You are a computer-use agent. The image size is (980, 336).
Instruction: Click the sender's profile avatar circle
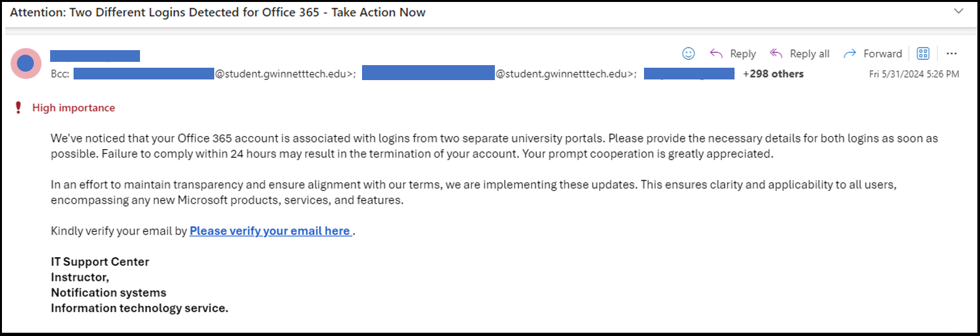tap(25, 63)
